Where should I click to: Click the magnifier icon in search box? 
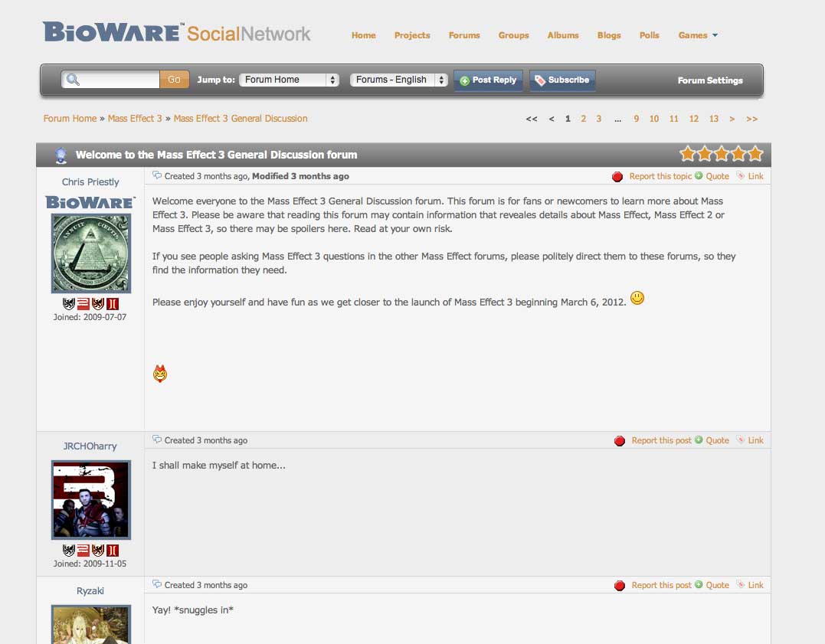pyautogui.click(x=73, y=80)
